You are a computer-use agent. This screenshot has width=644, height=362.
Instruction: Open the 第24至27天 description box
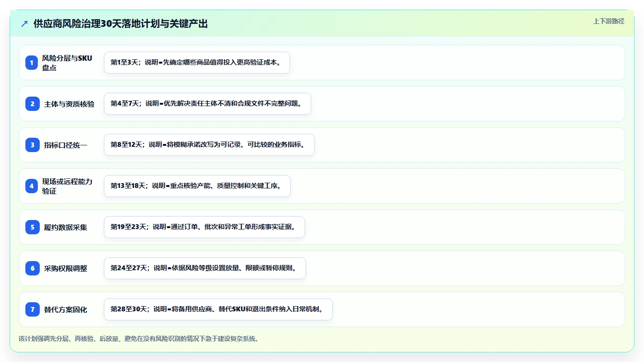(205, 268)
